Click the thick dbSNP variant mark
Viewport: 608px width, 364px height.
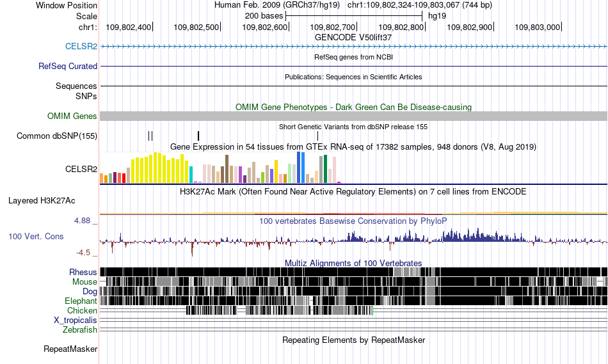click(198, 136)
